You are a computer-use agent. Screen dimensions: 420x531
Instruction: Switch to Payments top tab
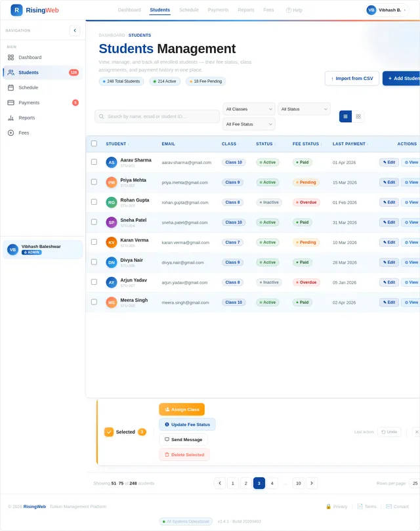218,11
